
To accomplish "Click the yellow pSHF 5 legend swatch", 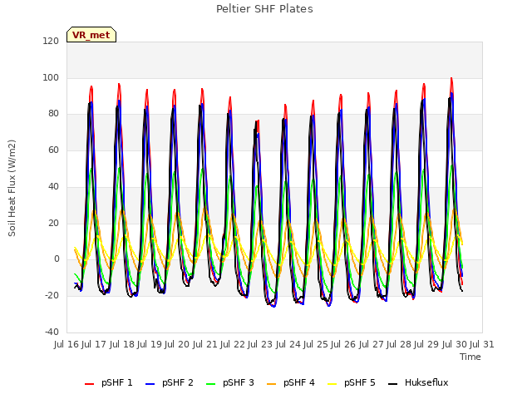I will (332, 384).
